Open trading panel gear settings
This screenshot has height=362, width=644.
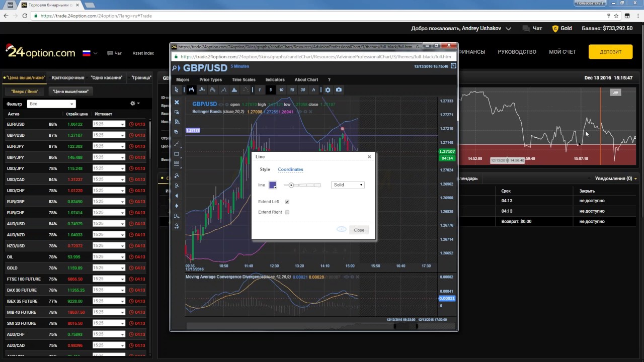(135, 104)
